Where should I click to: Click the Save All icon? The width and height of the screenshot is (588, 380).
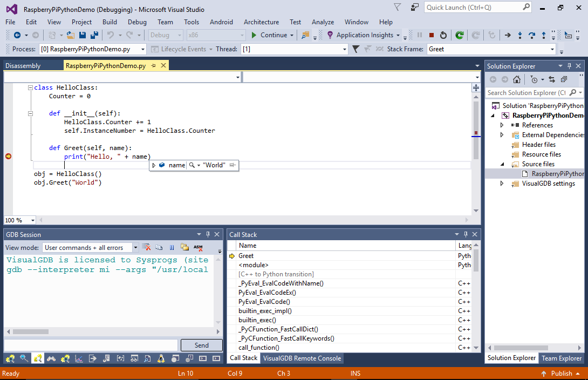(x=94, y=35)
